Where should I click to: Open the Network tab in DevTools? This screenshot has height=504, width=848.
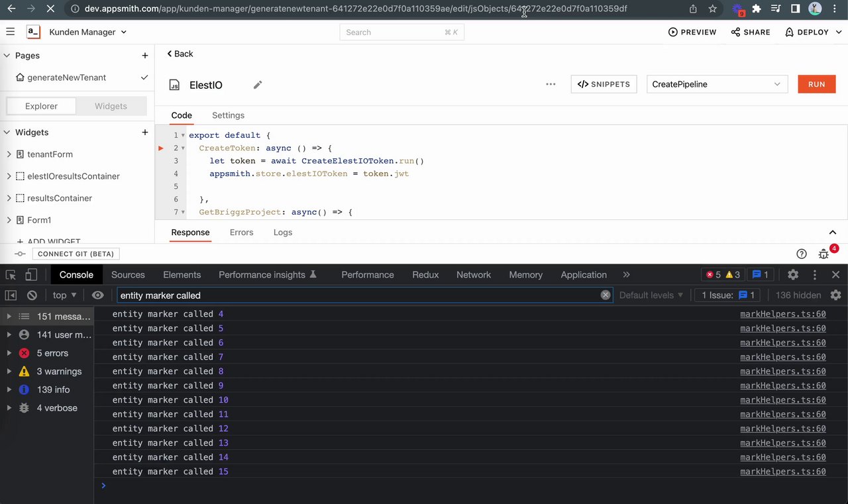pyautogui.click(x=474, y=275)
